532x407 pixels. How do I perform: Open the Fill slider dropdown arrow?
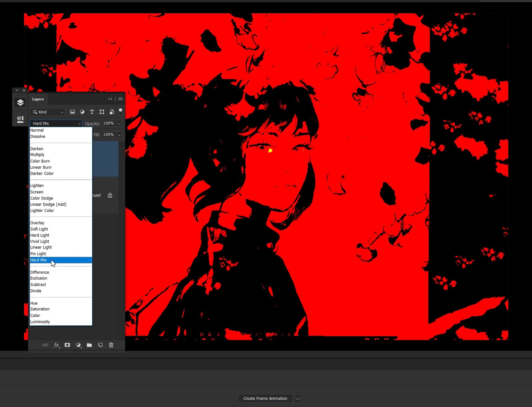[119, 135]
